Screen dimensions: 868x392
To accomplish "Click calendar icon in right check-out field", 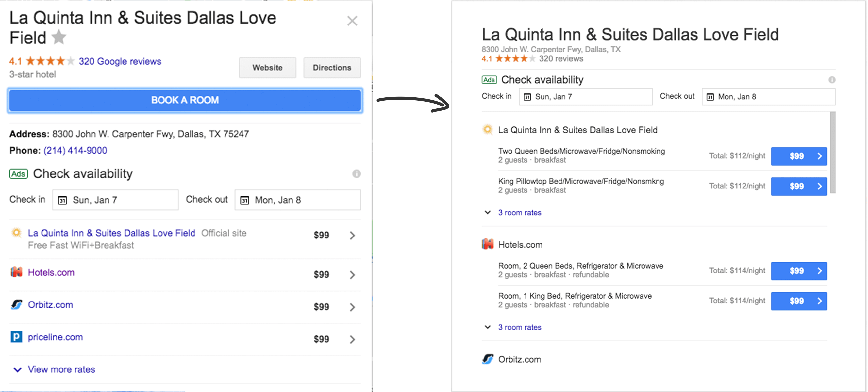I will click(710, 97).
